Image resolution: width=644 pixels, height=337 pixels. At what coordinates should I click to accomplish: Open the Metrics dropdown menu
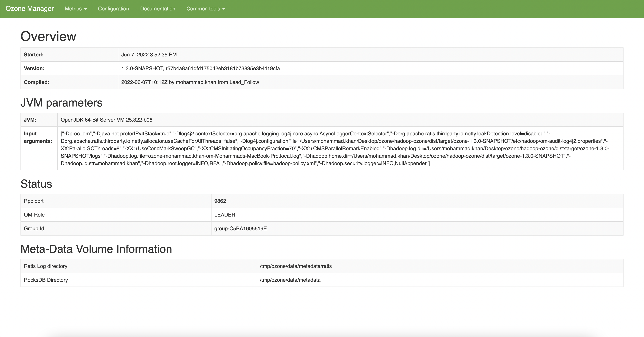pyautogui.click(x=75, y=9)
